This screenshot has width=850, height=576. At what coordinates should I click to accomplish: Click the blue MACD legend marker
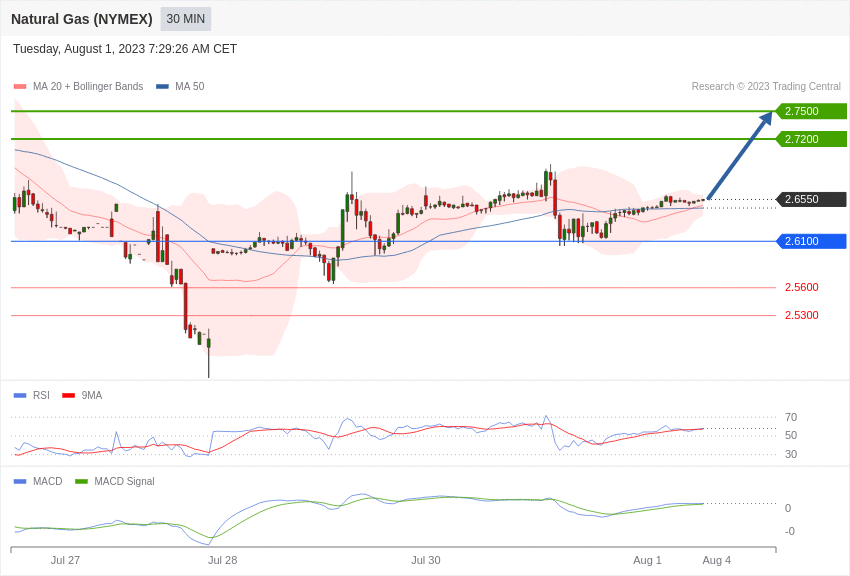[20, 482]
